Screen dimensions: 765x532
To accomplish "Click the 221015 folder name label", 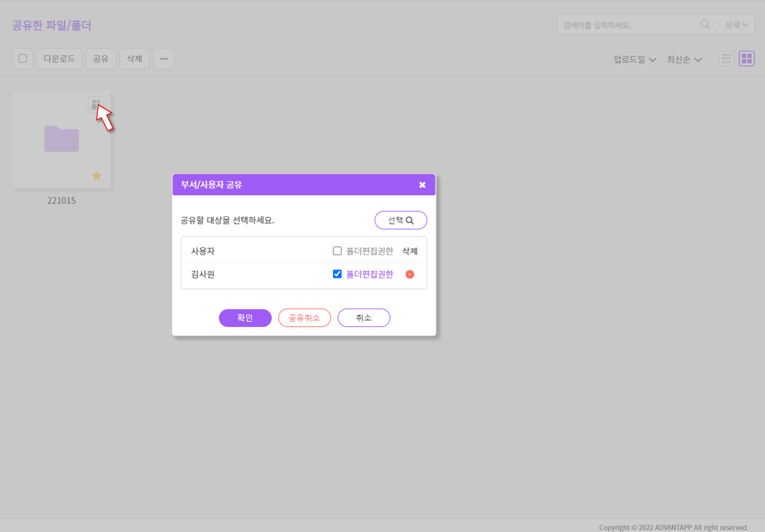I will (62, 200).
